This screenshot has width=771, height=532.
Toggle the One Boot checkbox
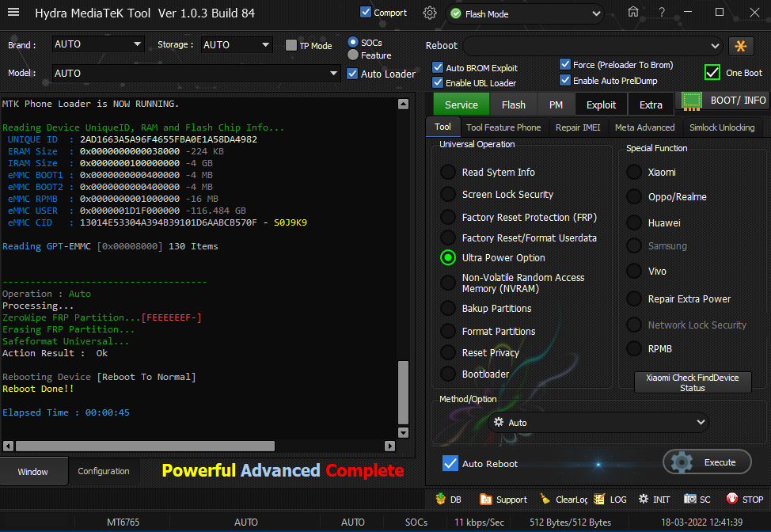[x=712, y=72]
